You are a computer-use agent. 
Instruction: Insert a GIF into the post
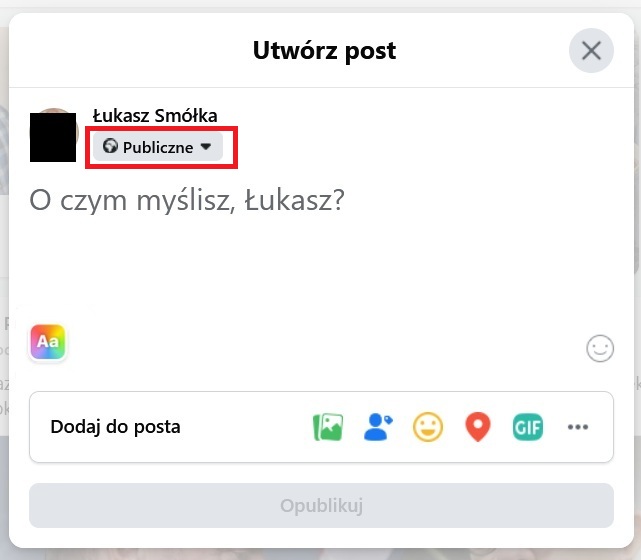pyautogui.click(x=528, y=427)
